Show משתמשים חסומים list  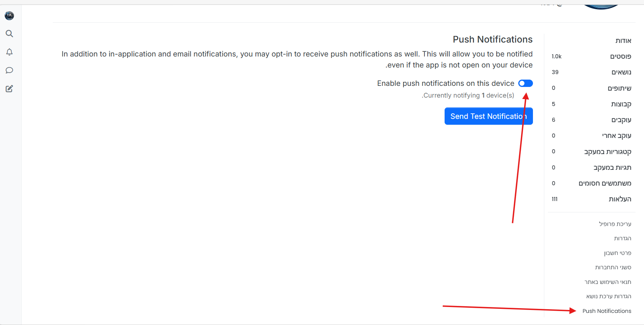[605, 183]
